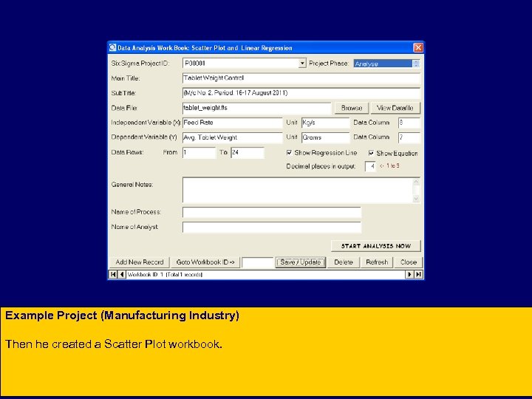
Task: Click View Datafile button
Action: coord(395,108)
